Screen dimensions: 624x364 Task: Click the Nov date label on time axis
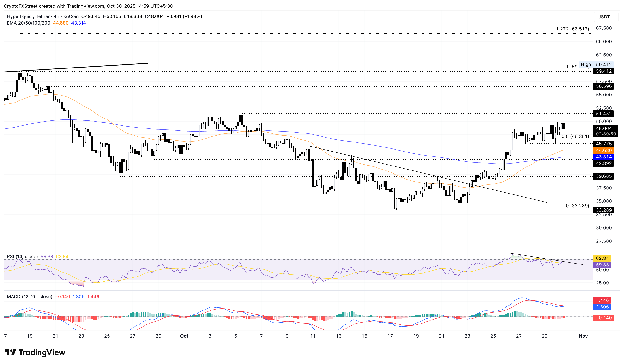[583, 336]
